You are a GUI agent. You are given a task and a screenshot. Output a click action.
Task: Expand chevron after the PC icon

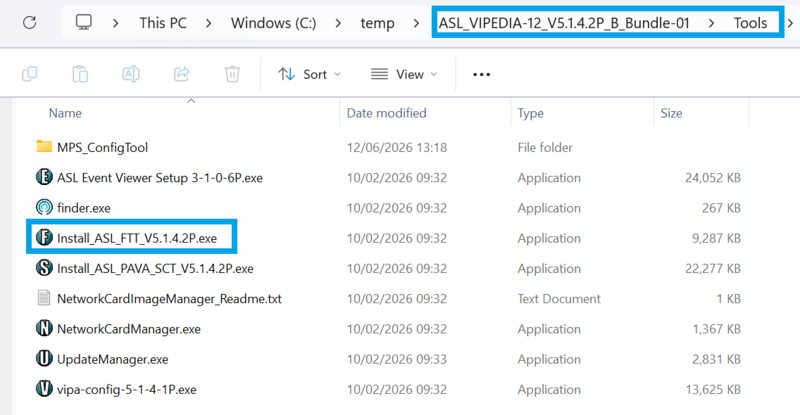[116, 23]
